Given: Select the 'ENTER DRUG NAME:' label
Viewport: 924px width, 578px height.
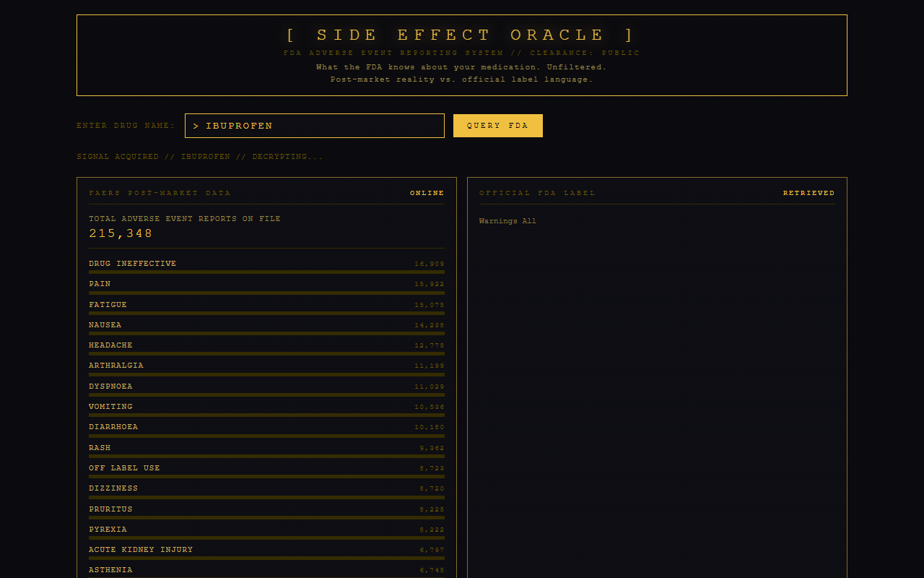Looking at the screenshot, I should point(126,126).
